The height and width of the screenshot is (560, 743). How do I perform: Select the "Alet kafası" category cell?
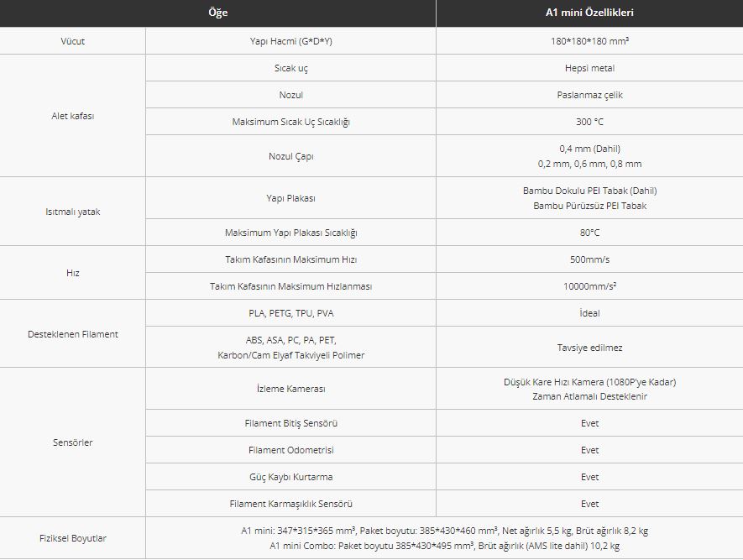coord(73,116)
